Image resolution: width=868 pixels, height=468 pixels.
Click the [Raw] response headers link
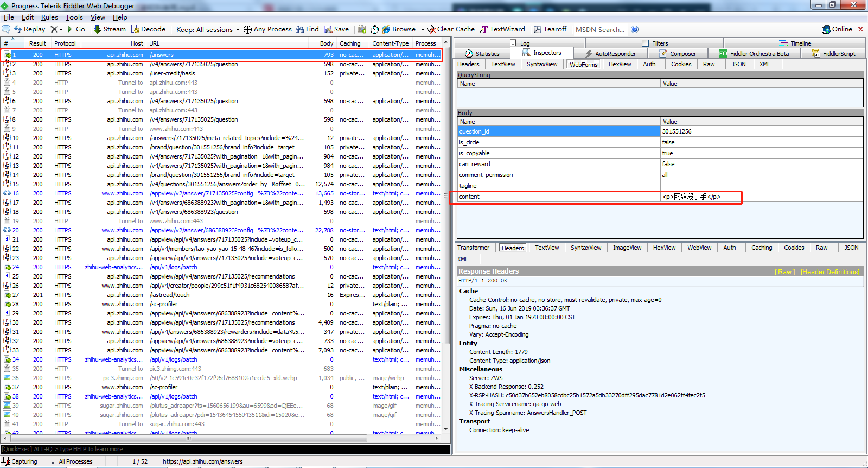point(785,272)
